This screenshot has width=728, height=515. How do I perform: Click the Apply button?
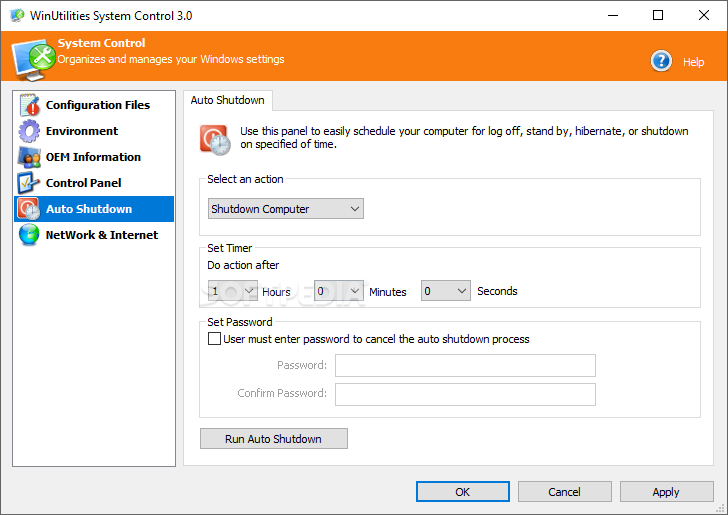click(666, 492)
